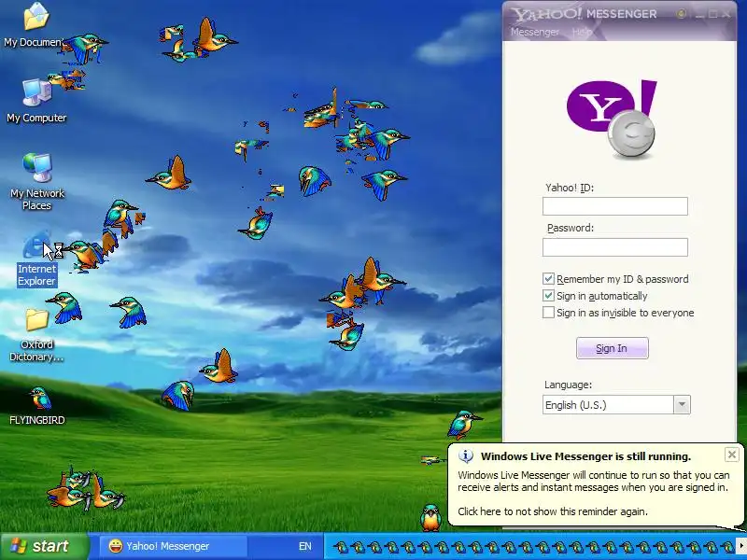Click the Language: label

click(568, 385)
